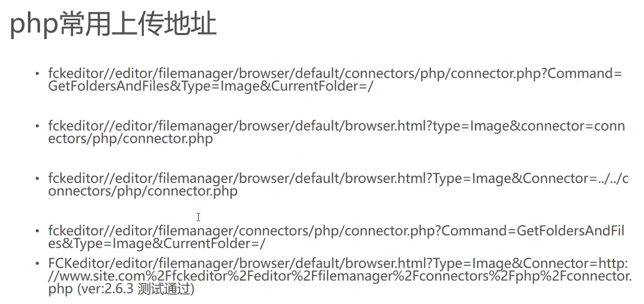This screenshot has height=304, width=644.
Task: Click the line ending with "Connector=../../c"
Action: click(338, 178)
